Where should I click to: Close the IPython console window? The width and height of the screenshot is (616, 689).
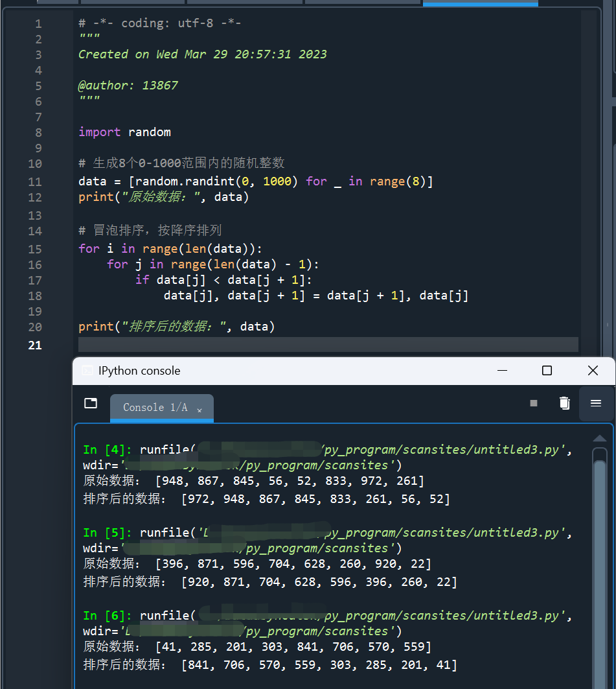pos(593,370)
